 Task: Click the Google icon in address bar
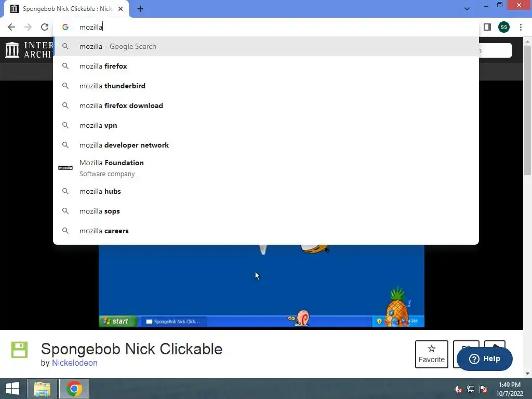[65, 27]
